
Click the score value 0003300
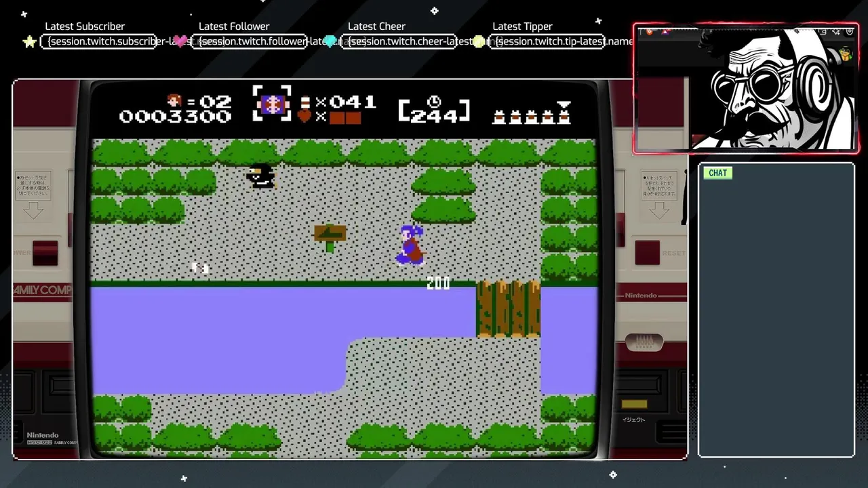(x=175, y=117)
